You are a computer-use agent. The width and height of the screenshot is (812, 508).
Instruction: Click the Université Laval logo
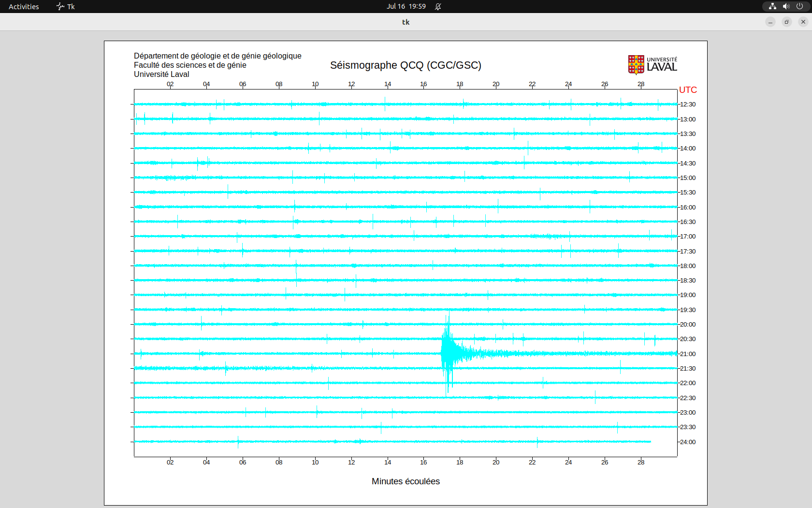coord(652,65)
